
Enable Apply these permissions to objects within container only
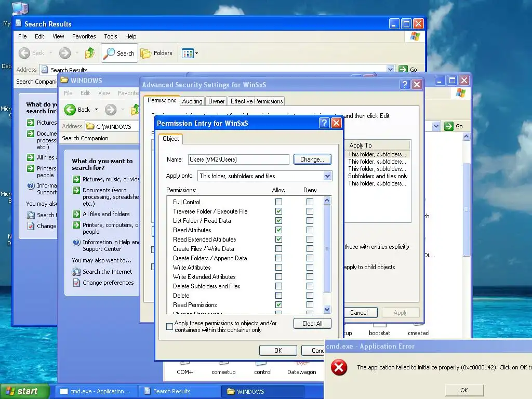[x=170, y=326]
